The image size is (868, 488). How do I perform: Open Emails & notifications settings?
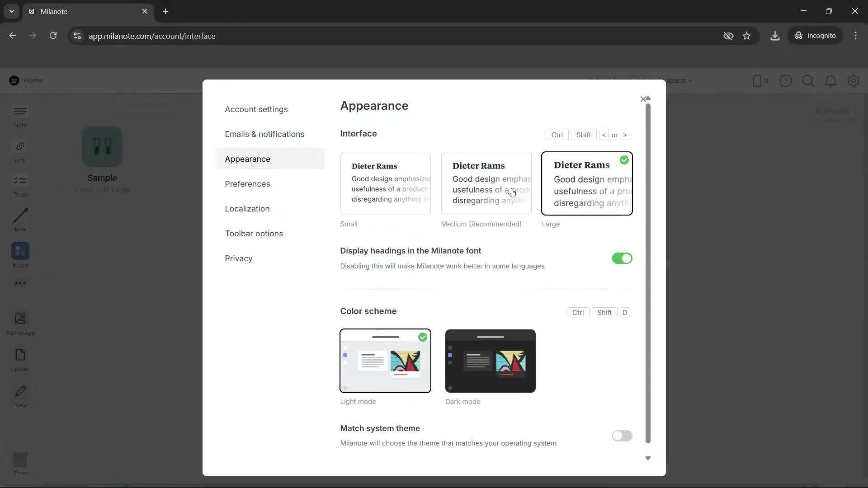point(264,134)
